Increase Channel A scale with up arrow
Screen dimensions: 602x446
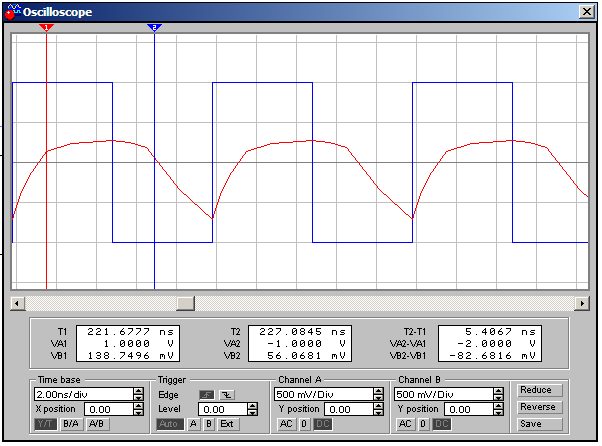[379, 391]
